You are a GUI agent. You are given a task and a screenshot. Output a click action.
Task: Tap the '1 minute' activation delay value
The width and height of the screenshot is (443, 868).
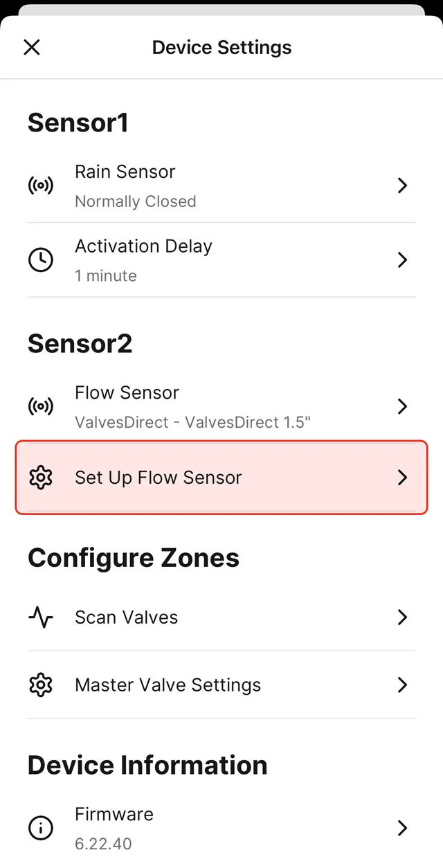106,275
